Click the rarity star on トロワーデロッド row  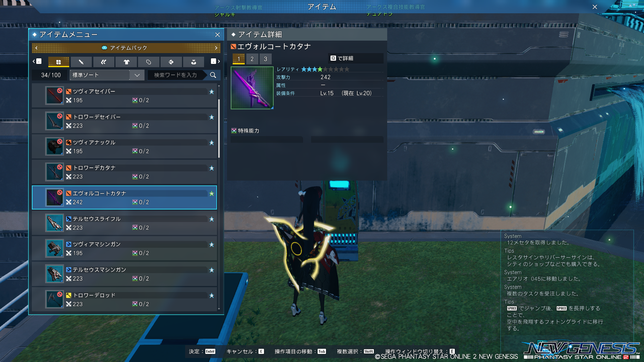[212, 296]
